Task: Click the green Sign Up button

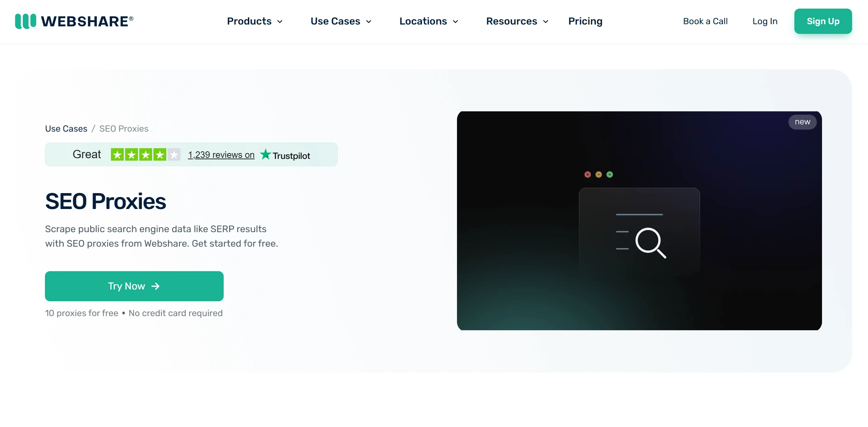Action: point(823,21)
